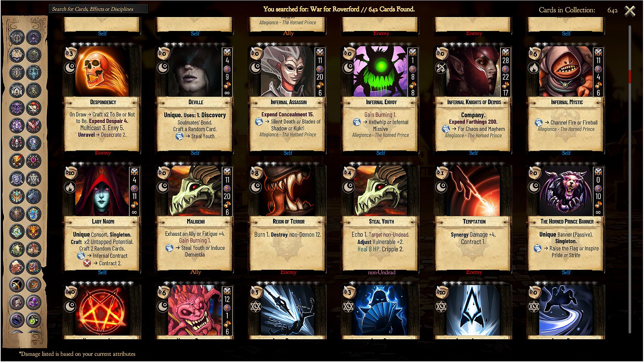Click the search field for cards, effects, disciplines
This screenshot has height=362, width=644.
98,9
